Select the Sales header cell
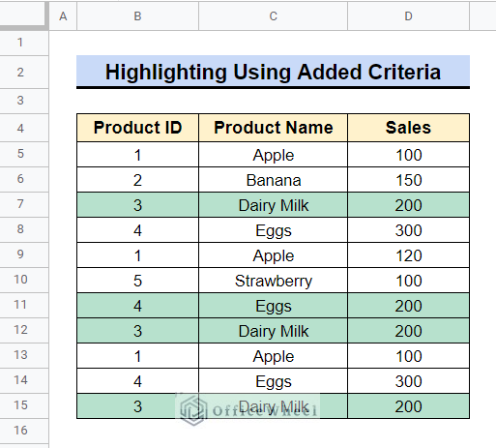This screenshot has width=496, height=448. [x=408, y=128]
